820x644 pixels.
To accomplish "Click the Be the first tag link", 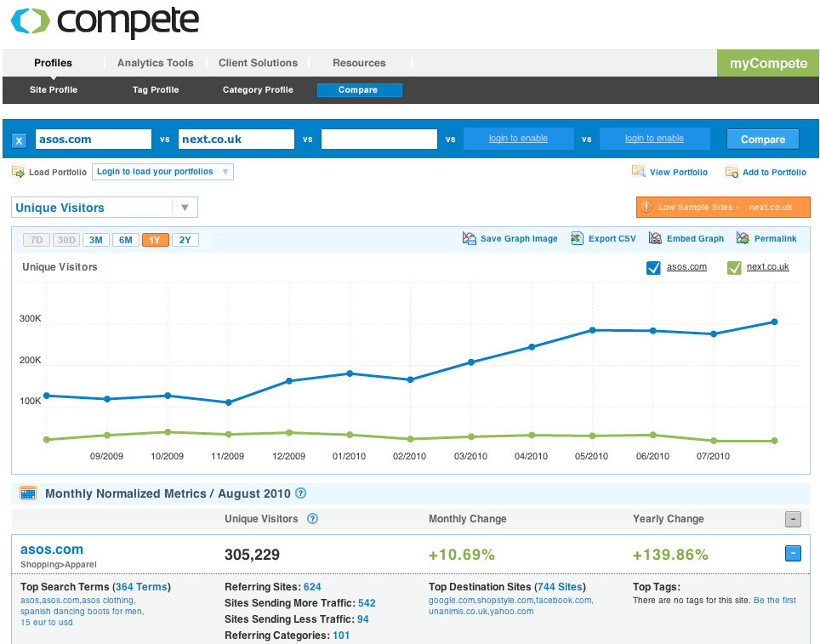I will click(x=775, y=601).
